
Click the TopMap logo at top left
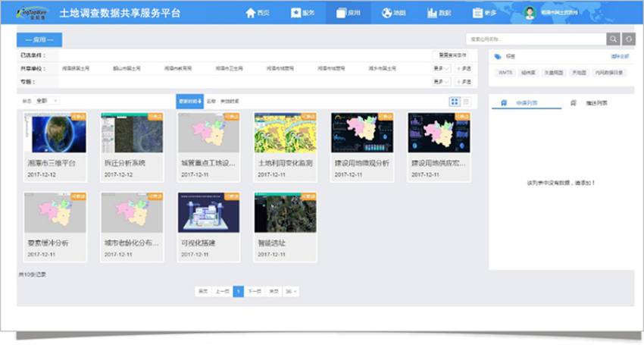point(36,13)
